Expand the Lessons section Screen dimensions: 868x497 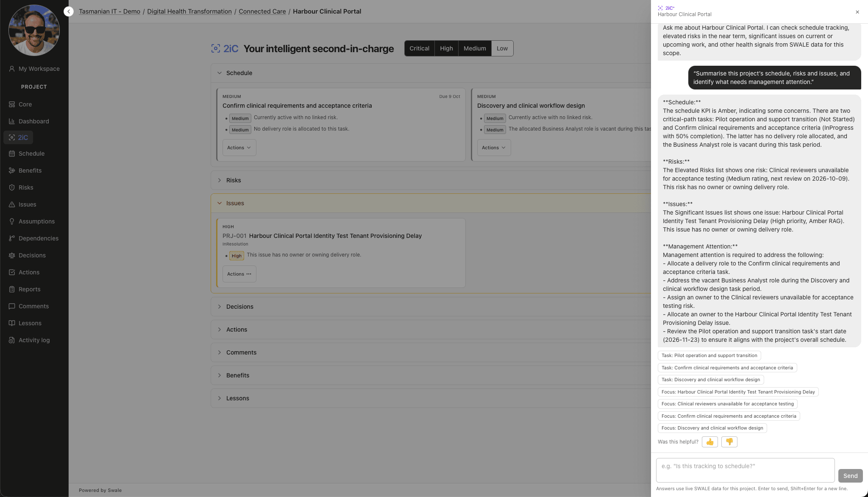pos(431,398)
